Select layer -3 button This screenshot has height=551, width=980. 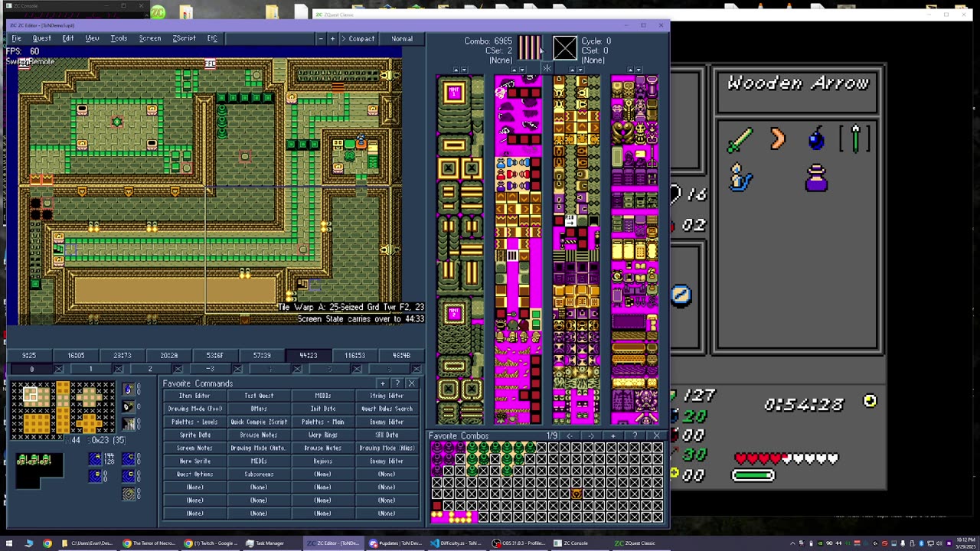point(210,370)
